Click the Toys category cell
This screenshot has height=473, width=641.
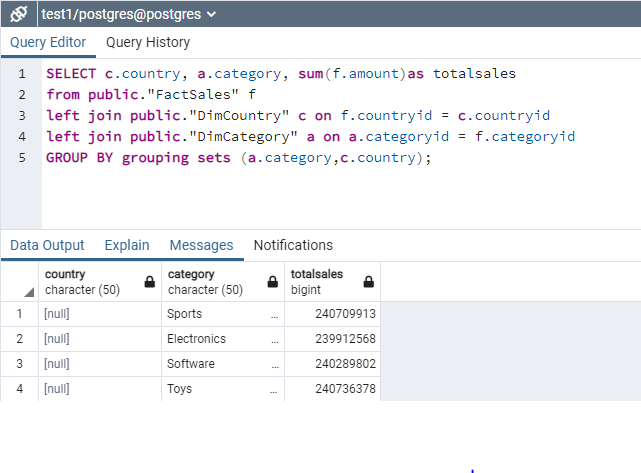pos(223,388)
